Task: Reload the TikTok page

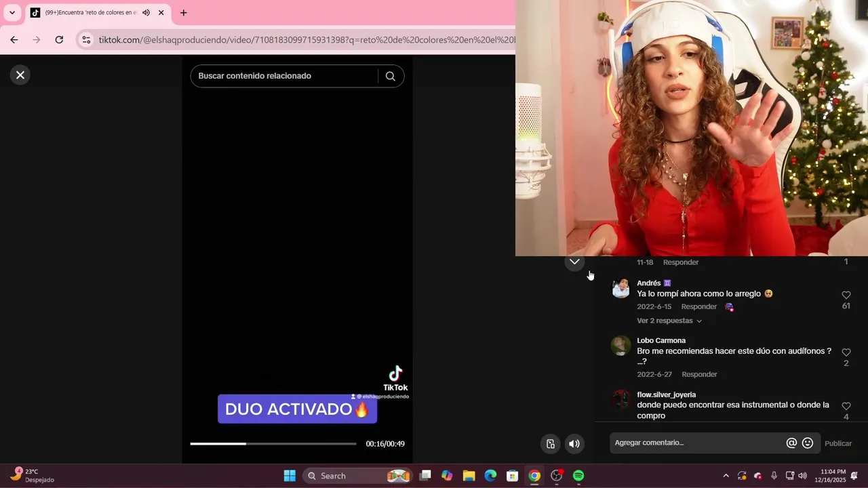Action: 59,40
